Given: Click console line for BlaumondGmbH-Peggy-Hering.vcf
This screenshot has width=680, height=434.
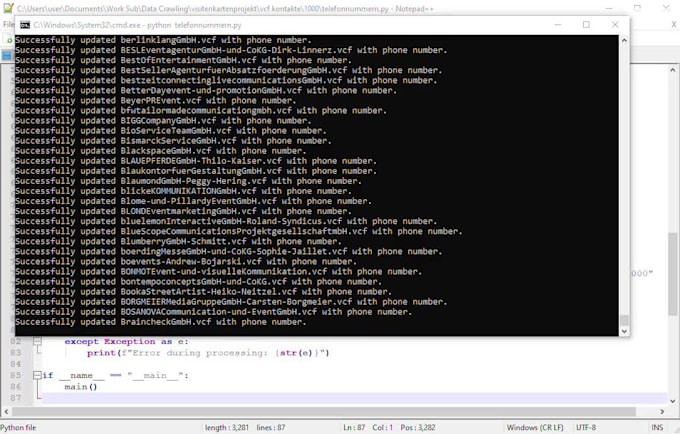Looking at the screenshot, I should [189, 181].
